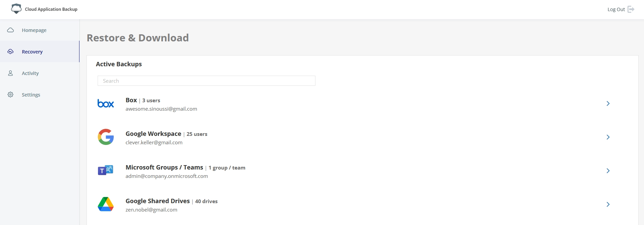Click the Microsoft Teams logo icon

(106, 171)
